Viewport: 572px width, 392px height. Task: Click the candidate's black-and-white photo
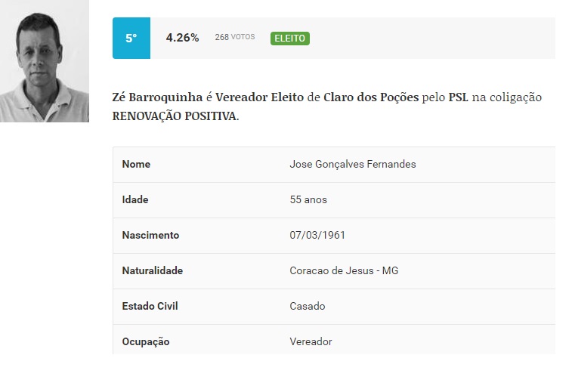tap(45, 61)
